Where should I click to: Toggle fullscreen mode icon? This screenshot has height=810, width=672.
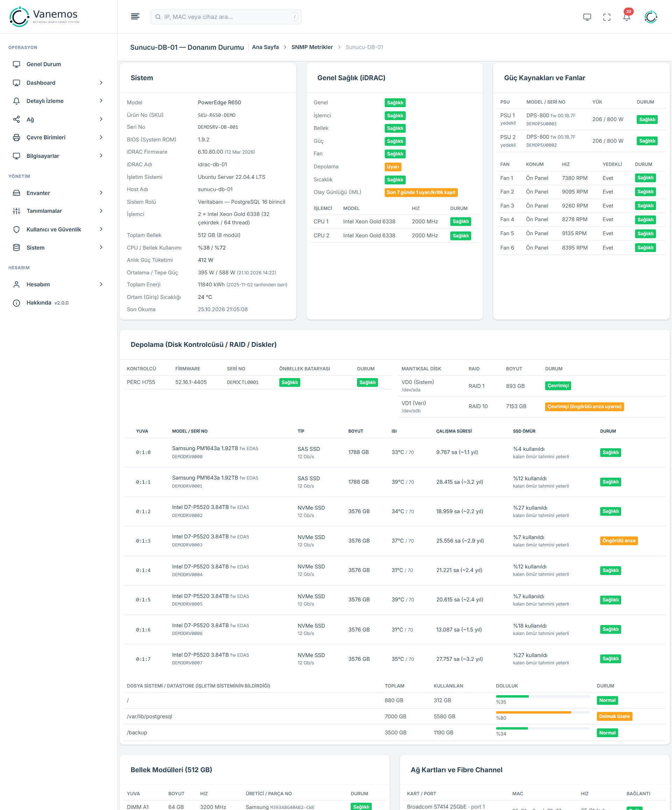tap(607, 17)
